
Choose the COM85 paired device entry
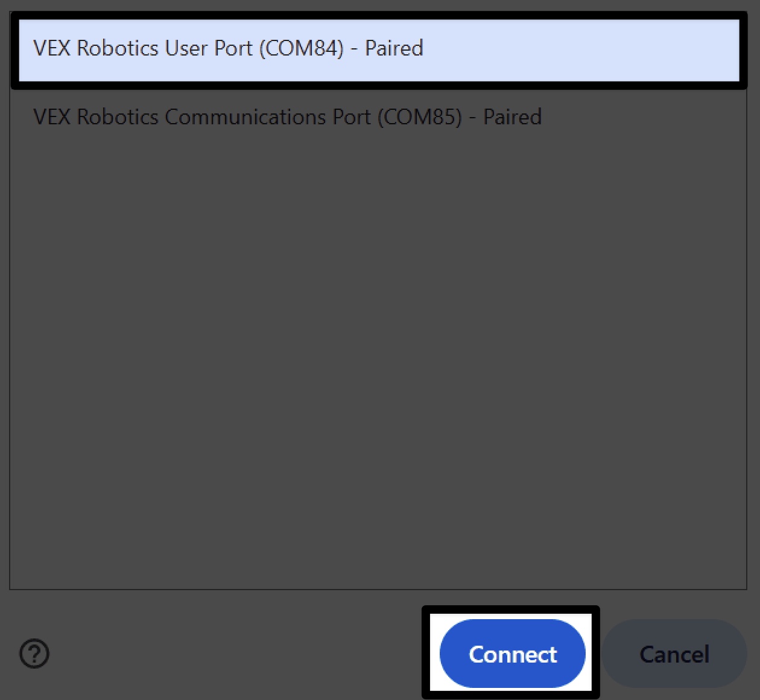[287, 116]
